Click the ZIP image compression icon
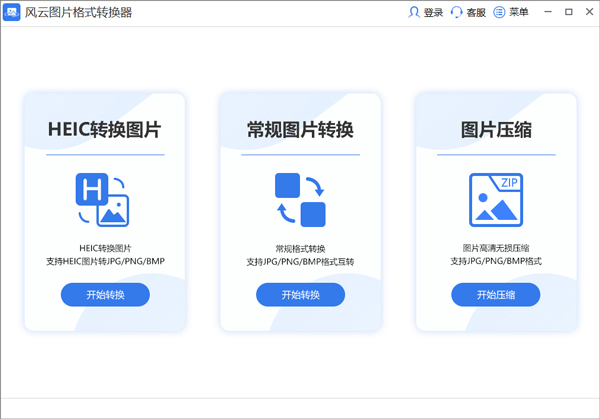This screenshot has height=419, width=600. [x=496, y=200]
